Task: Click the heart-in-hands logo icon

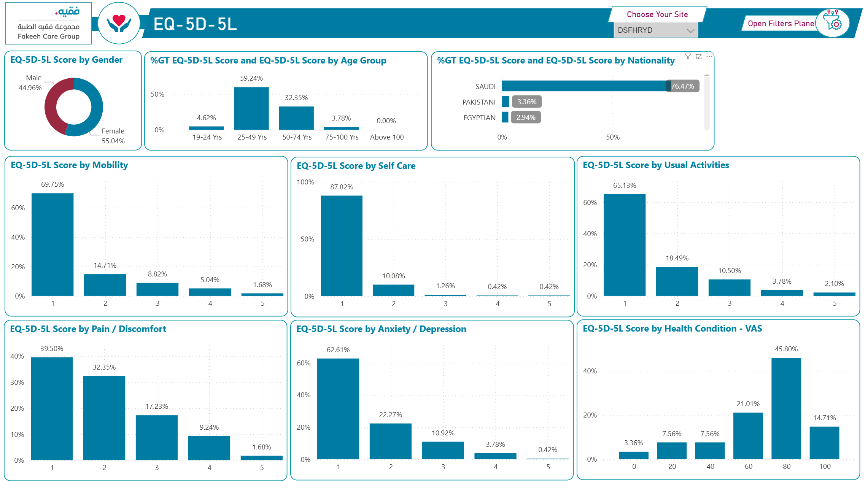Action: click(x=119, y=23)
